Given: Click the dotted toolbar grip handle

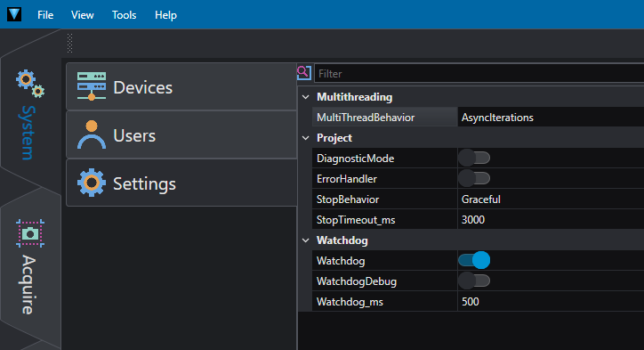Looking at the screenshot, I should click(69, 43).
